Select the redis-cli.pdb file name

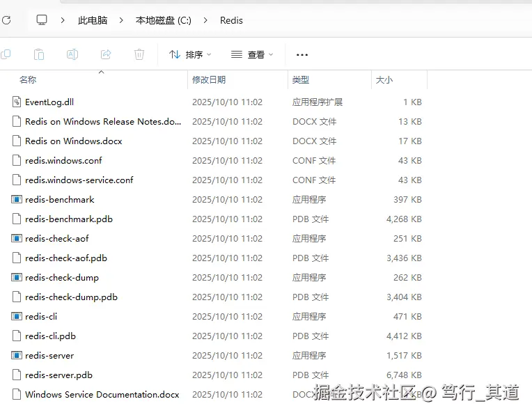coord(51,336)
